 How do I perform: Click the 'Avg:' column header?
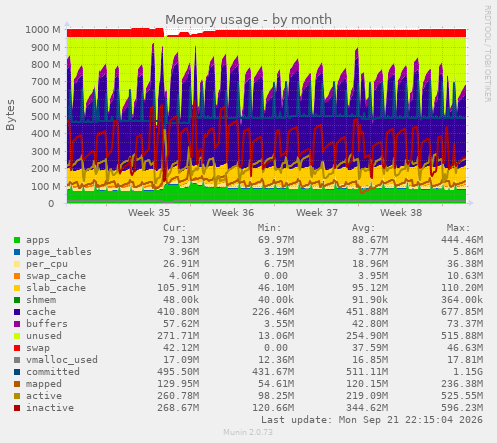click(364, 228)
